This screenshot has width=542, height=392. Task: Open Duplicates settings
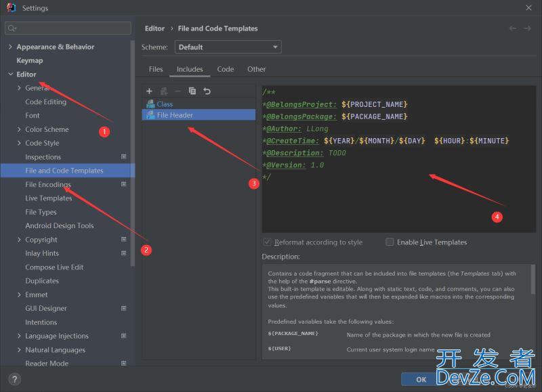click(42, 281)
